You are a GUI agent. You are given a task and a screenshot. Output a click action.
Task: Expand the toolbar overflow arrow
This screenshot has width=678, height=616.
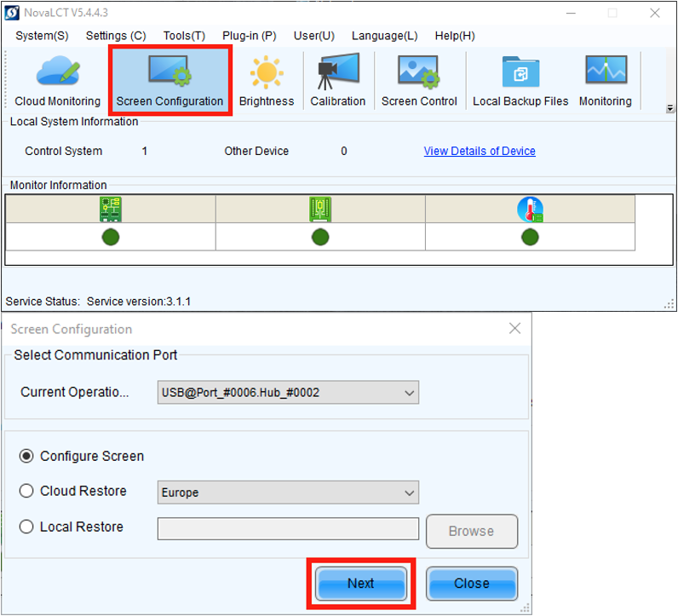669,108
